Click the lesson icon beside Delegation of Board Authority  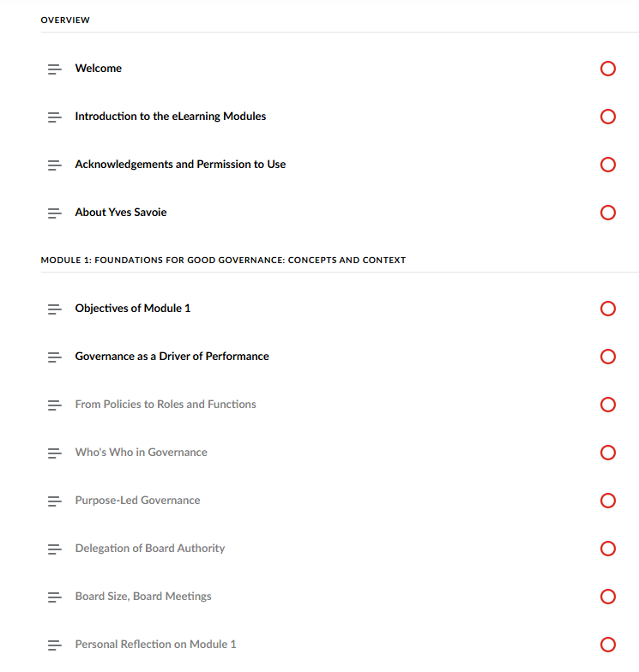55,549
